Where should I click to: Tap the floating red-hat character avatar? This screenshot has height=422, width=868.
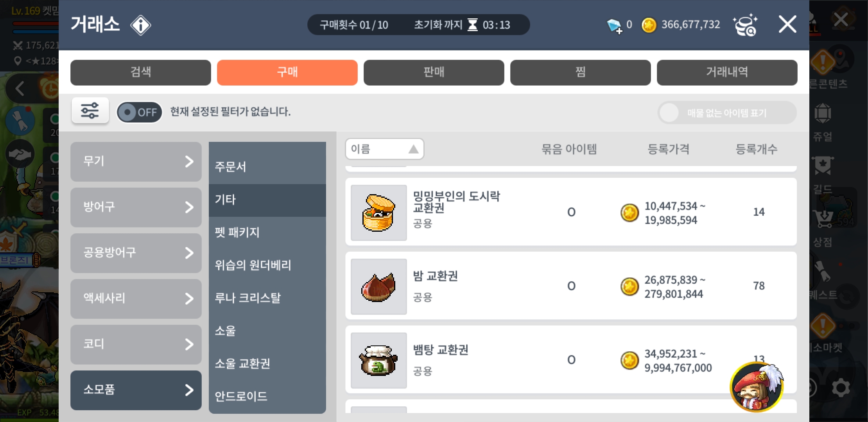pyautogui.click(x=757, y=387)
